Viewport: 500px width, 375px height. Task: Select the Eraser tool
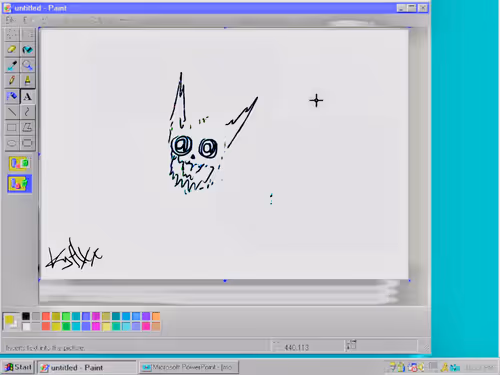[x=12, y=50]
